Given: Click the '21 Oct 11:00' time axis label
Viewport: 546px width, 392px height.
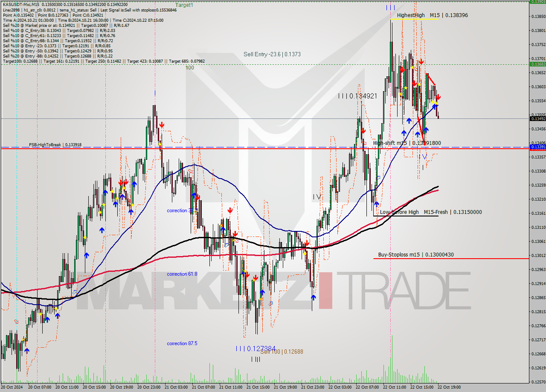Looking at the screenshot, I should pyautogui.click(x=230, y=387).
